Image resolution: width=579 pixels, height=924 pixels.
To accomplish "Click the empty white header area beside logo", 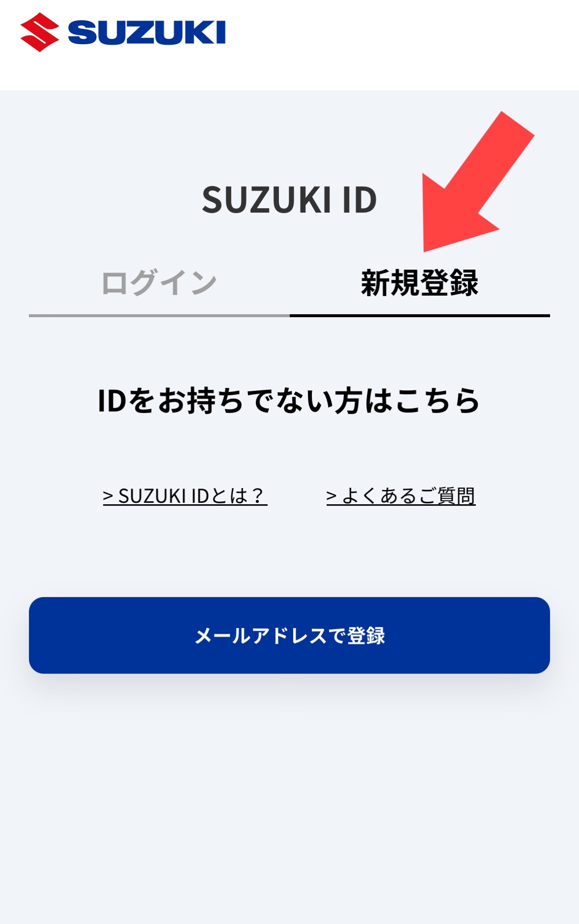I will 403,44.
